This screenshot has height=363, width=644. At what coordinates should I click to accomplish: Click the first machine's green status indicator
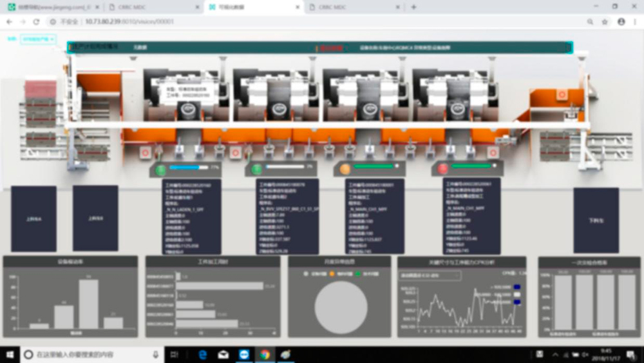point(160,169)
